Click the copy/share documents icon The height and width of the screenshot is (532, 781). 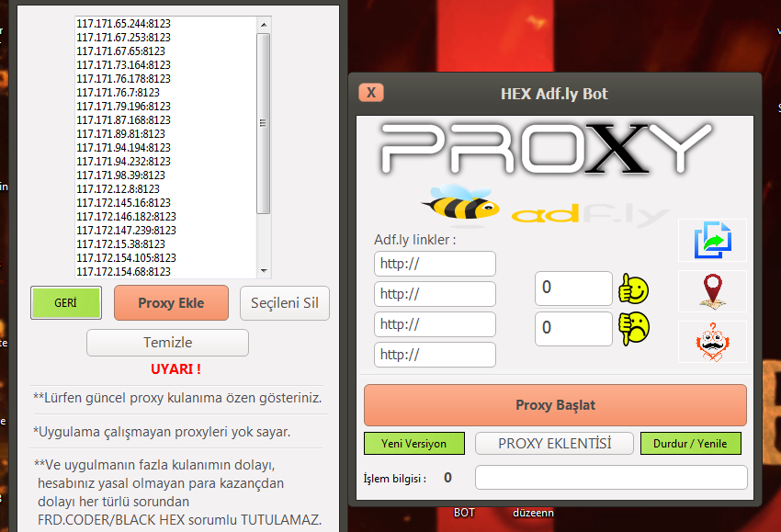pos(712,241)
